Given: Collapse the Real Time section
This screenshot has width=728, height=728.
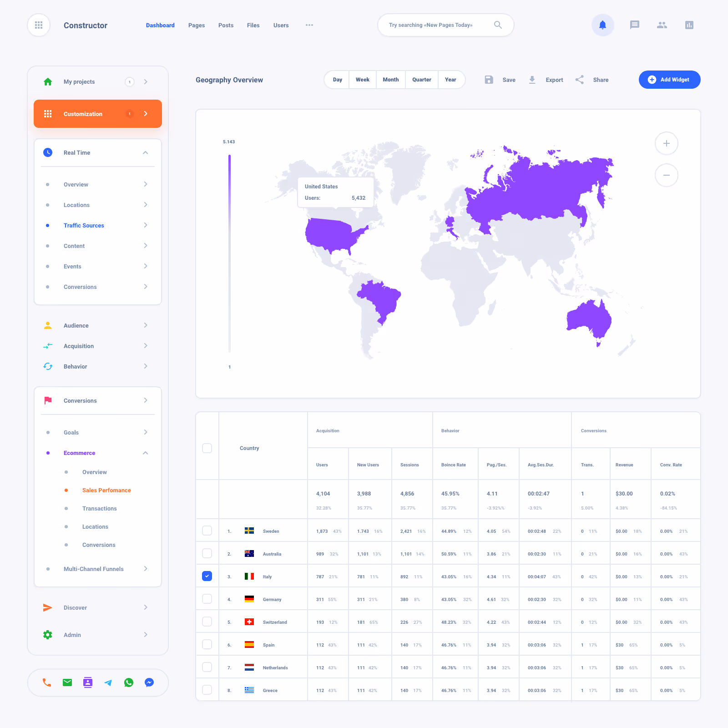Looking at the screenshot, I should (x=146, y=152).
